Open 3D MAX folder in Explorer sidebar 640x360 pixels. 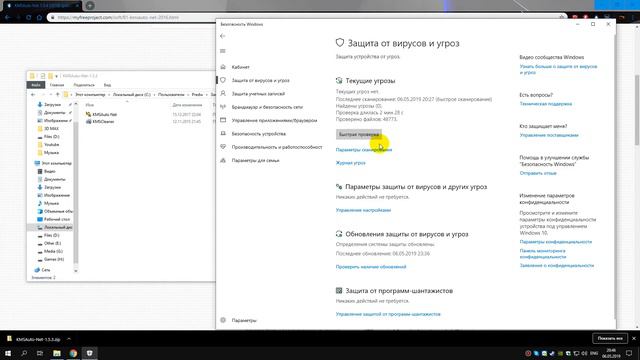pyautogui.click(x=51, y=129)
